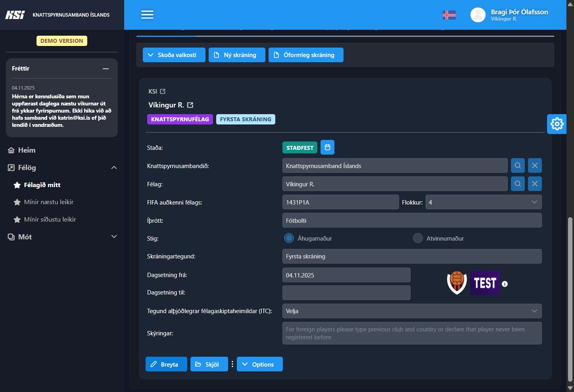Expand the Mót sidebar section
Viewport: 574px width, 392px height.
point(114,237)
